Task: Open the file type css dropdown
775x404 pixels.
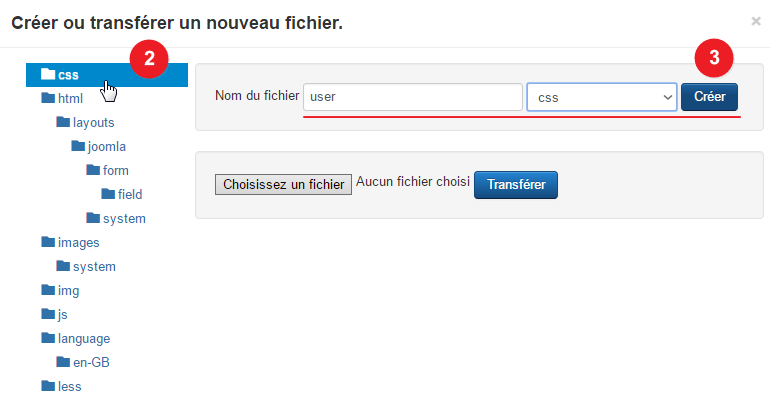Action: pyautogui.click(x=602, y=97)
